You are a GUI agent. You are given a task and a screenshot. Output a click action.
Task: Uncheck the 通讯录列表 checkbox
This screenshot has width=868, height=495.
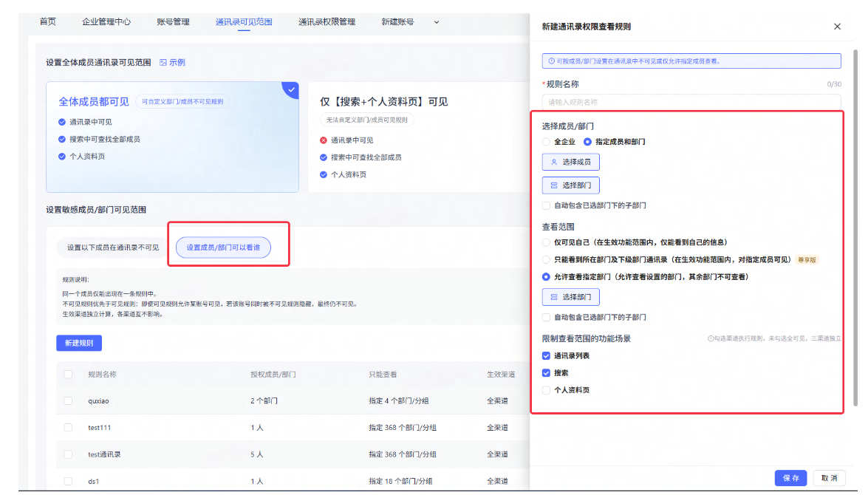click(x=547, y=355)
